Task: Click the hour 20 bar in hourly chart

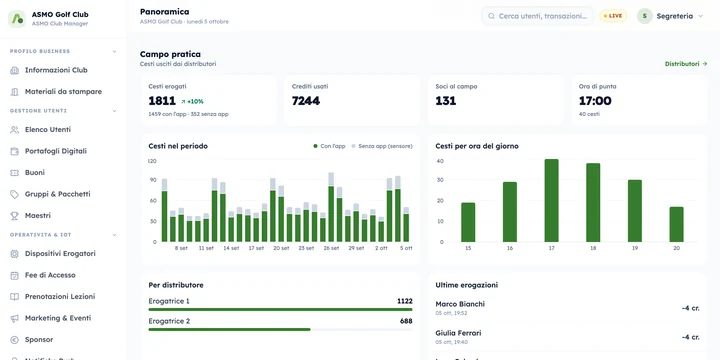Action: point(676,225)
